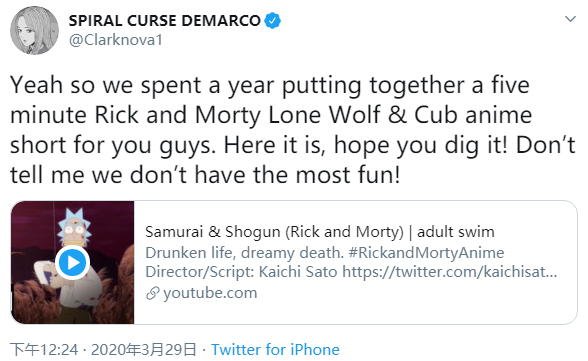
Task: Click the #RickandMortyAnime hashtag text
Action: click(426, 253)
